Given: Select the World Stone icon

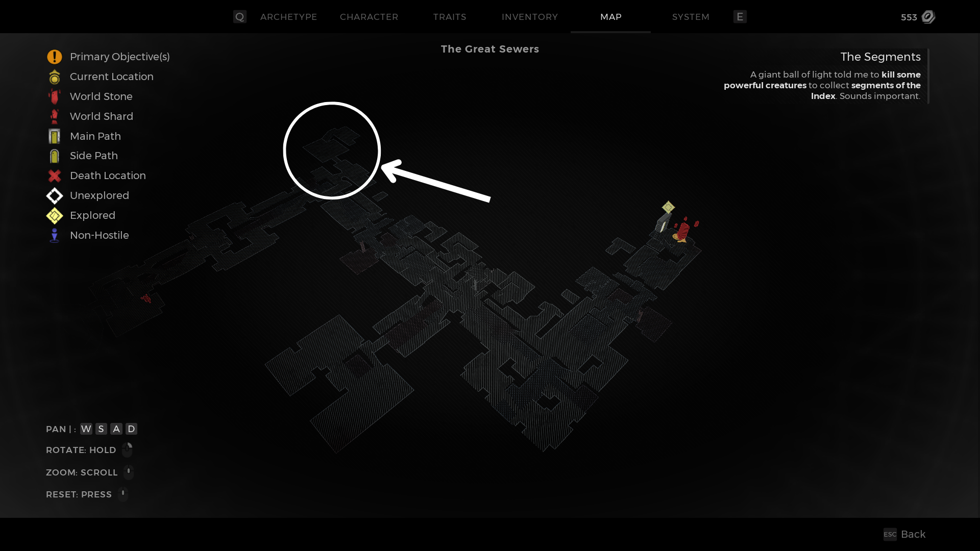Looking at the screenshot, I should (54, 96).
